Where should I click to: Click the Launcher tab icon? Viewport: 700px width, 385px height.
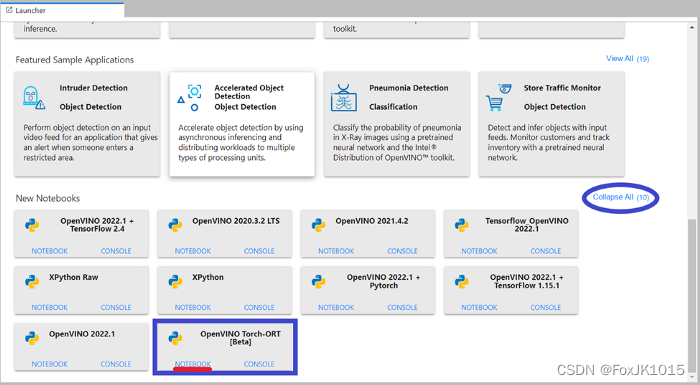tap(9, 10)
